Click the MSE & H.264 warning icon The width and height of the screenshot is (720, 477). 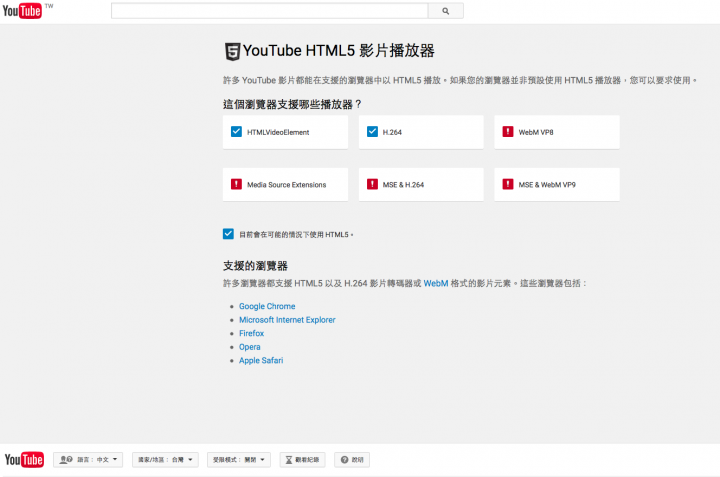click(372, 184)
